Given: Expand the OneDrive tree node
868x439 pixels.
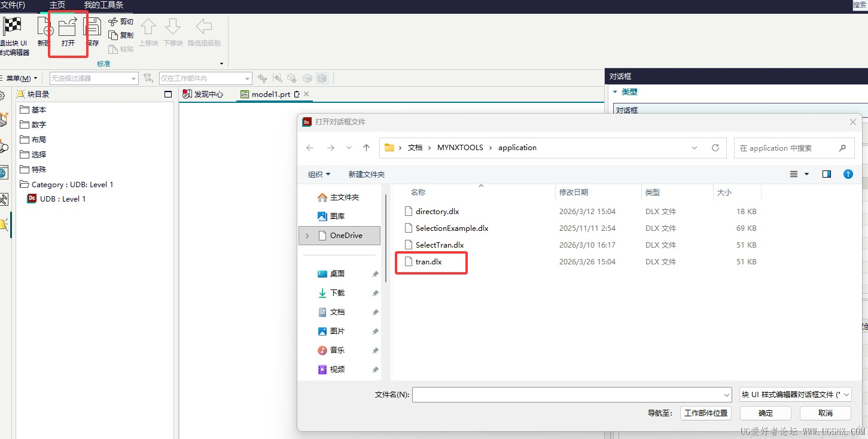Looking at the screenshot, I should tap(307, 236).
